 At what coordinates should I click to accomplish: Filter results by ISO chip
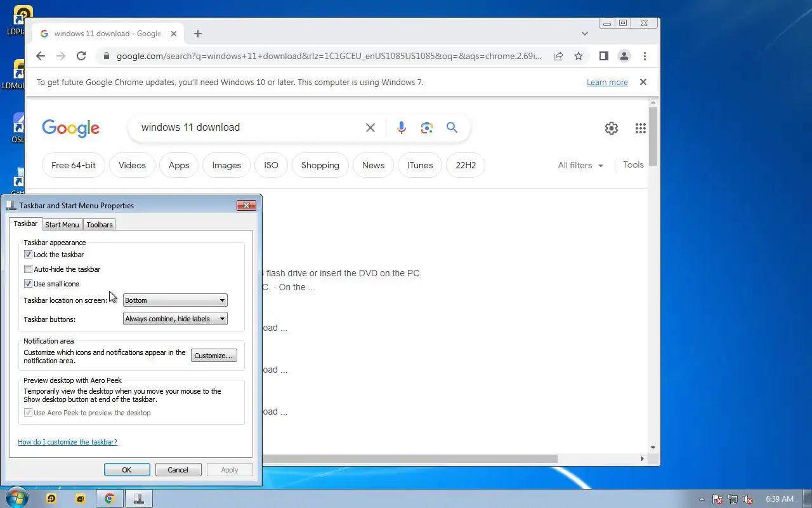pyautogui.click(x=271, y=165)
